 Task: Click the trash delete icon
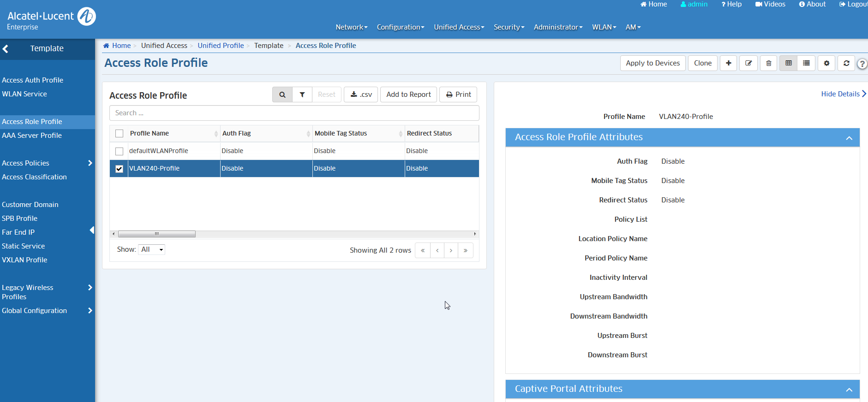pos(768,63)
